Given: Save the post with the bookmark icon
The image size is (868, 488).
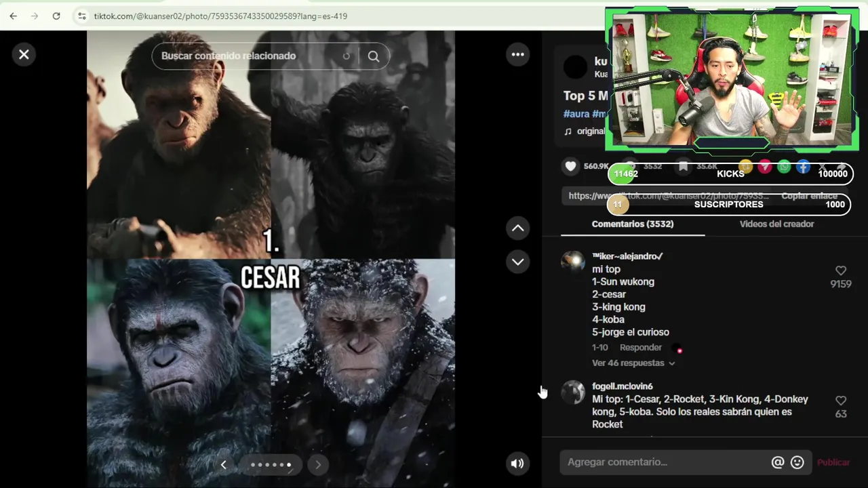Looking at the screenshot, I should coord(684,166).
